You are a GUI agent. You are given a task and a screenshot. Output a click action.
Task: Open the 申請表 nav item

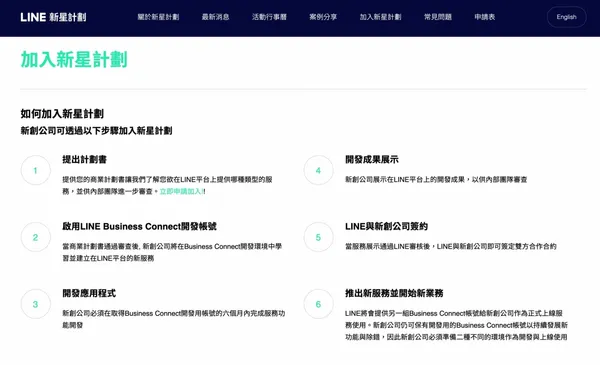click(x=484, y=17)
